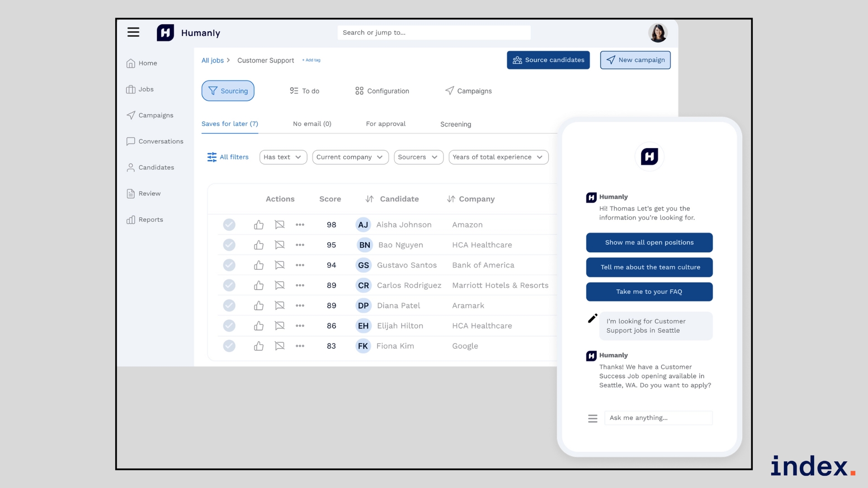Click thumbs up for Aisha Johnson
Viewport: 868px width, 488px height.
(259, 225)
